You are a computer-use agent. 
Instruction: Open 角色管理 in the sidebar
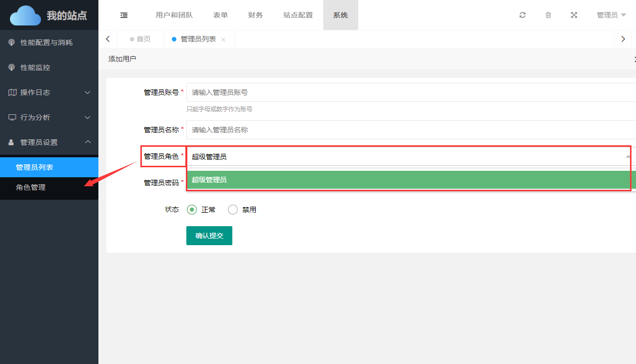coord(31,187)
